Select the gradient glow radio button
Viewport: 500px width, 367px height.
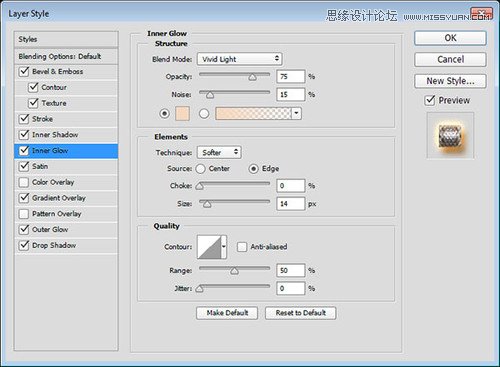204,114
